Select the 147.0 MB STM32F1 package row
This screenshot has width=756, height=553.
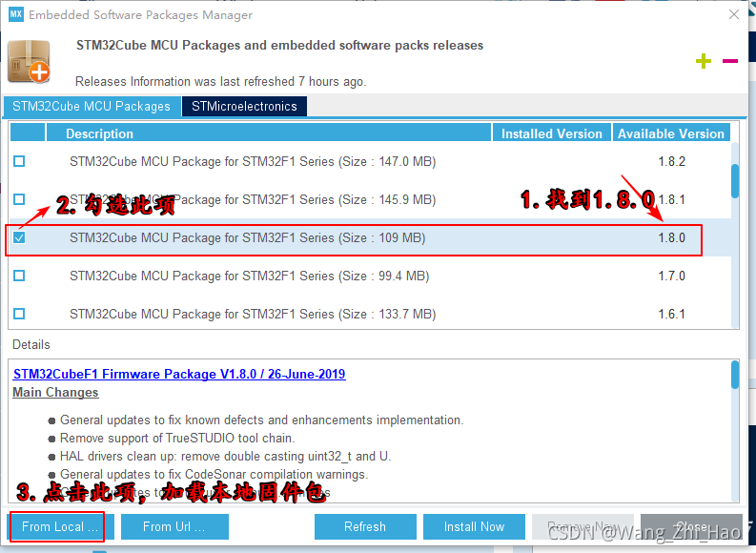click(370, 161)
